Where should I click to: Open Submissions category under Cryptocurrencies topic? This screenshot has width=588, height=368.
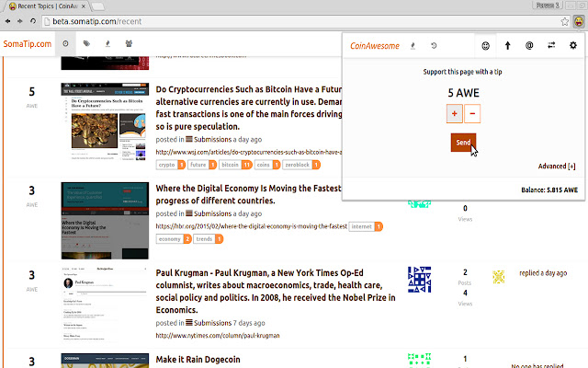[209, 139]
